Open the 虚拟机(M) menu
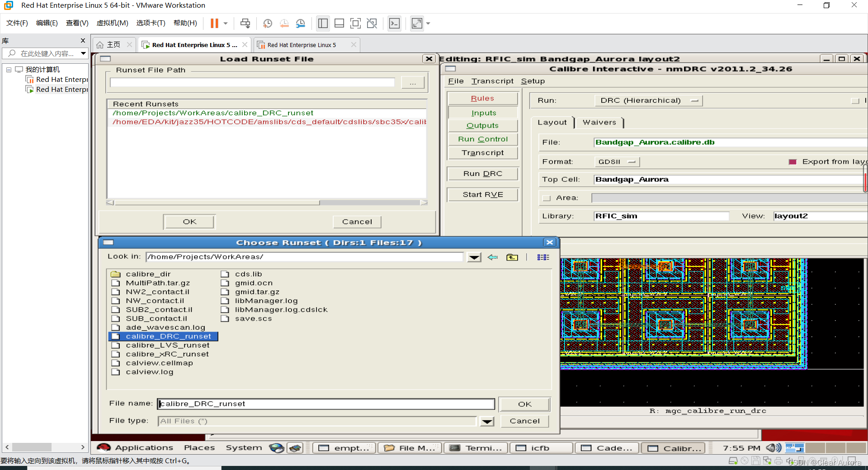This screenshot has height=470, width=868. coord(112,23)
